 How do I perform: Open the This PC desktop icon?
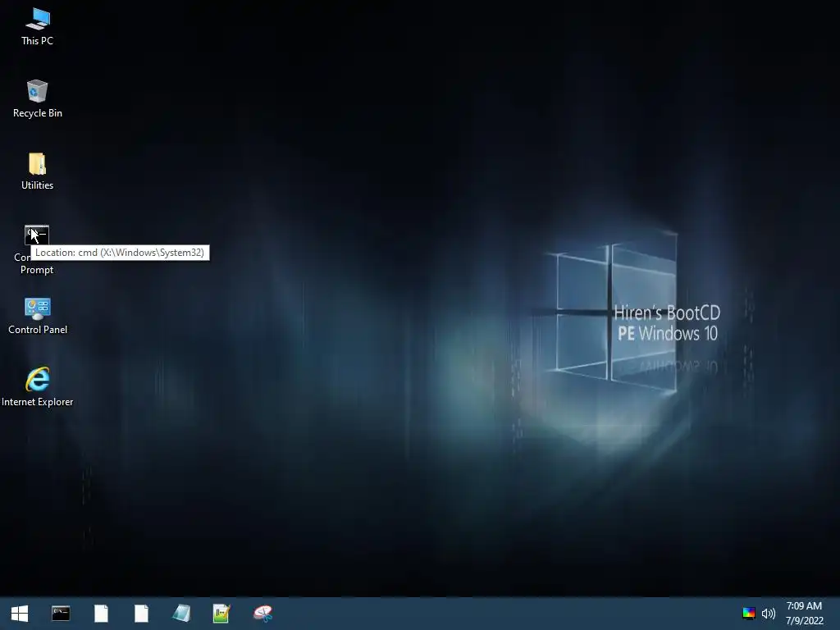coord(37,27)
